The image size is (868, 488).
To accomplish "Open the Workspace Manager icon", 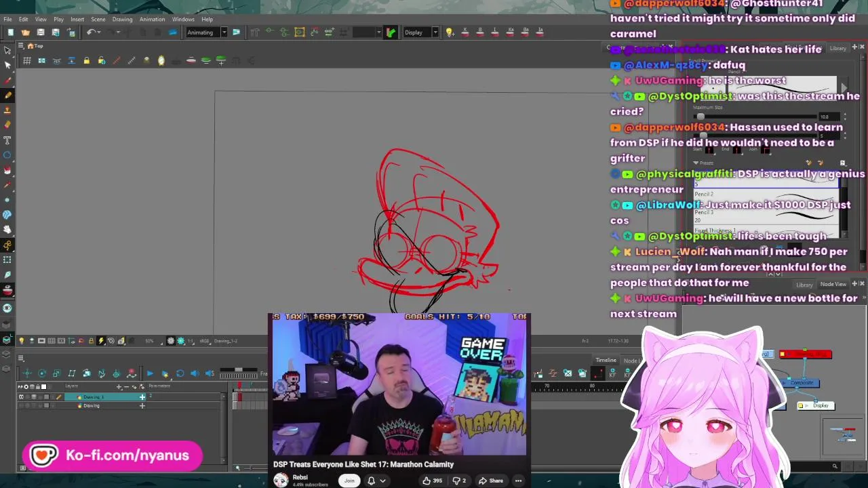I will coord(236,33).
